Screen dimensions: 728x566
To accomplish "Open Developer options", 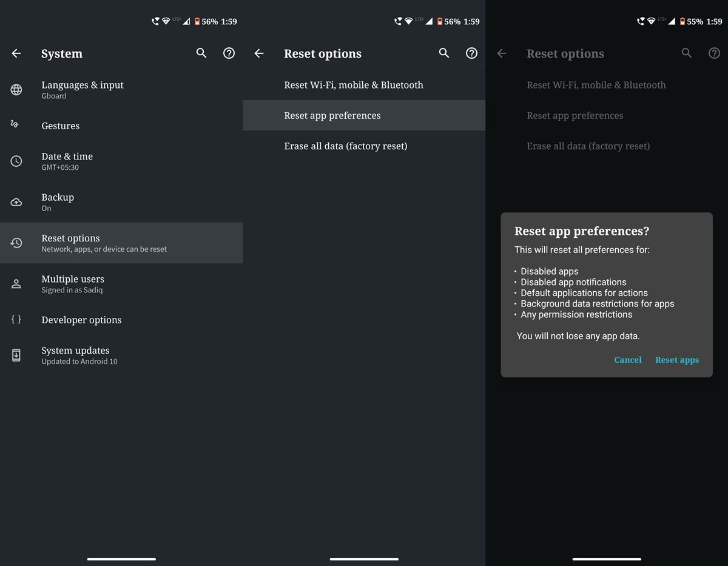I will [121, 320].
